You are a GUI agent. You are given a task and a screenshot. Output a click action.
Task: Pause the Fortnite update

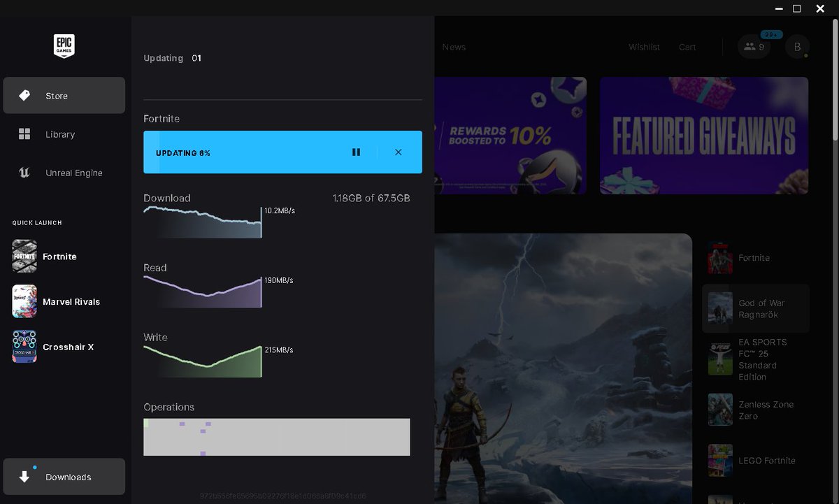(356, 152)
